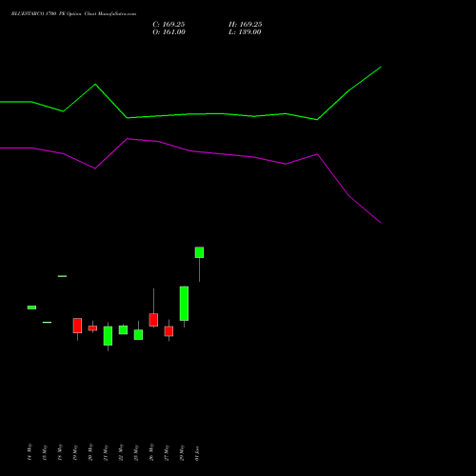Image resolution: width=476 pixels, height=476 pixels.
Task: Click the open value O: 161.00
Action: (169, 32)
